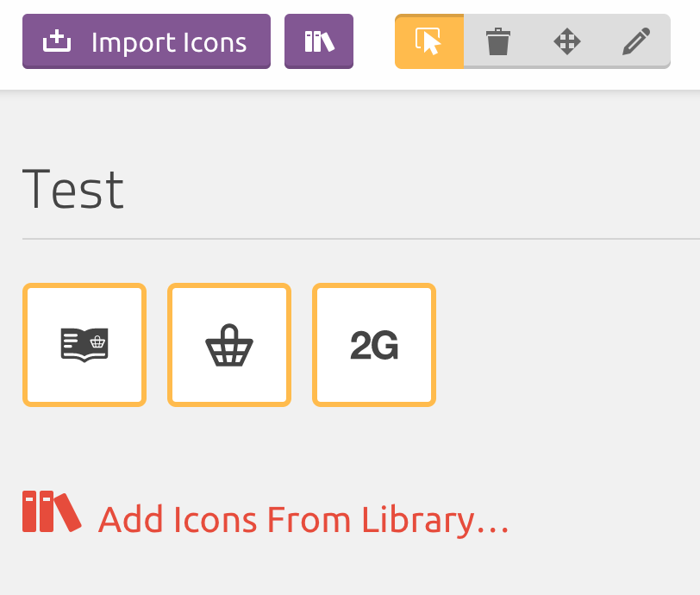Choose the Remove trash can tool
The width and height of the screenshot is (700, 595).
coord(497,41)
